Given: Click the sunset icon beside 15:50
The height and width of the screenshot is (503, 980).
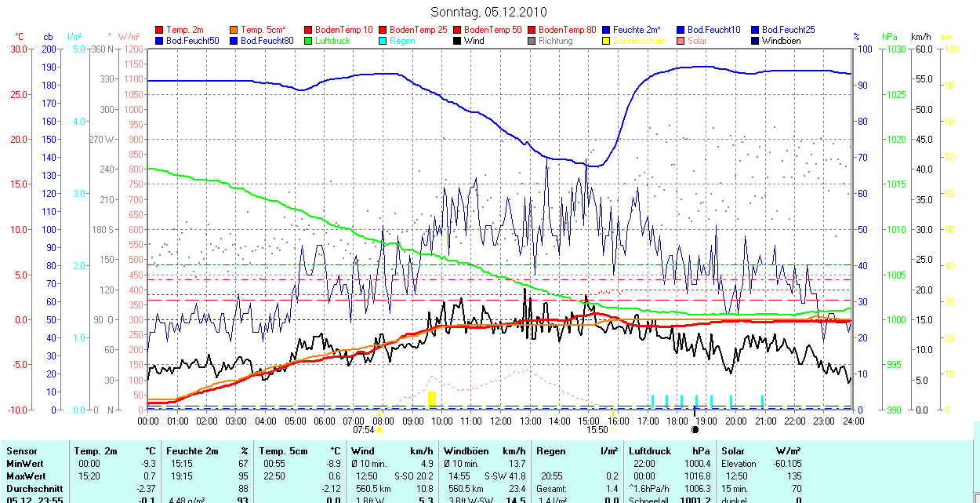Looking at the screenshot, I should [x=613, y=430].
